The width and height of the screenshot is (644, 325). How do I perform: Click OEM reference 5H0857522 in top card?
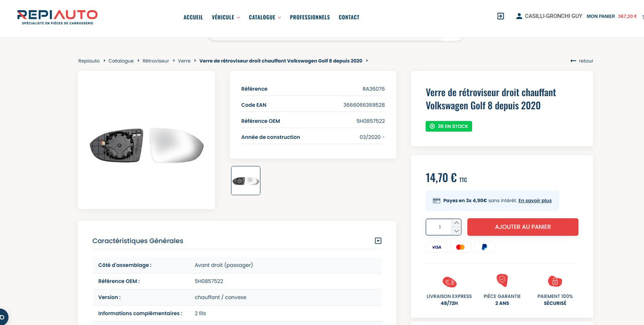[x=370, y=121]
